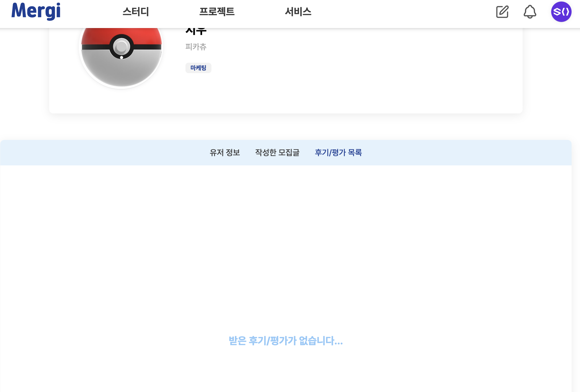This screenshot has height=392, width=580.
Task: Click the 받은 후기/평가가 없습니다 message
Action: [286, 341]
